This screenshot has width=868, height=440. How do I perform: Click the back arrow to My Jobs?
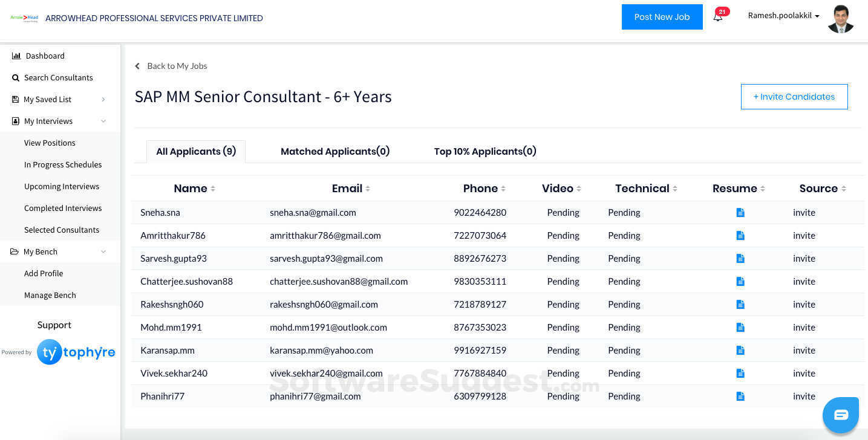(138, 66)
